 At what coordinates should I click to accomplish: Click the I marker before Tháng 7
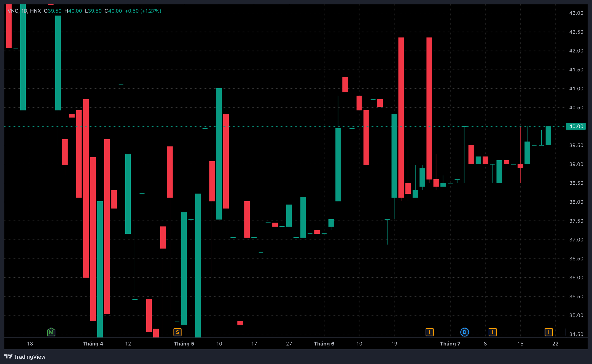click(x=429, y=332)
